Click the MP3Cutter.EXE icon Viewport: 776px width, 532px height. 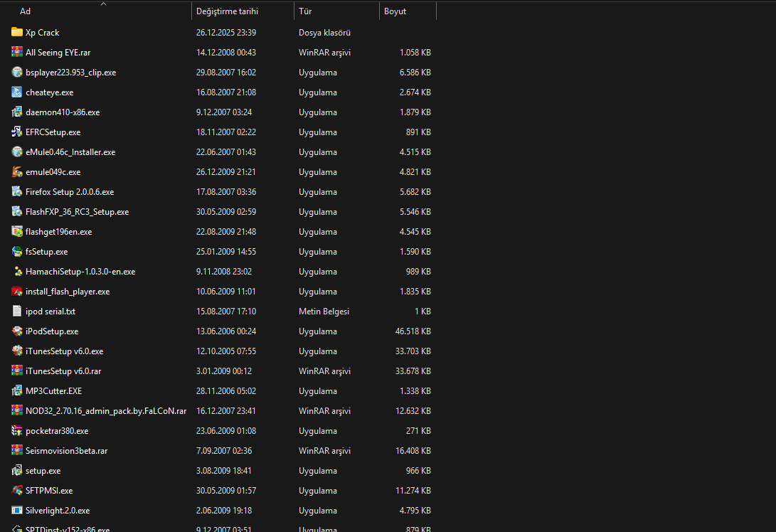click(x=17, y=391)
